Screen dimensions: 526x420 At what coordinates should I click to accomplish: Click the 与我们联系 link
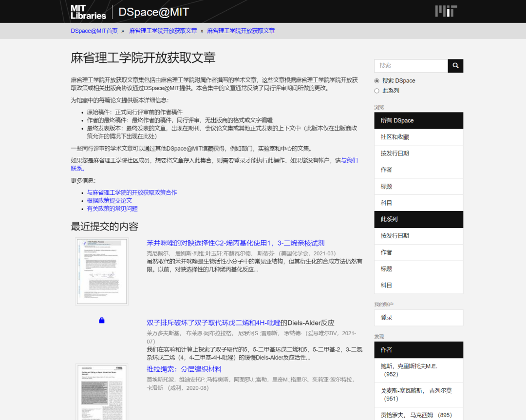click(x=350, y=160)
